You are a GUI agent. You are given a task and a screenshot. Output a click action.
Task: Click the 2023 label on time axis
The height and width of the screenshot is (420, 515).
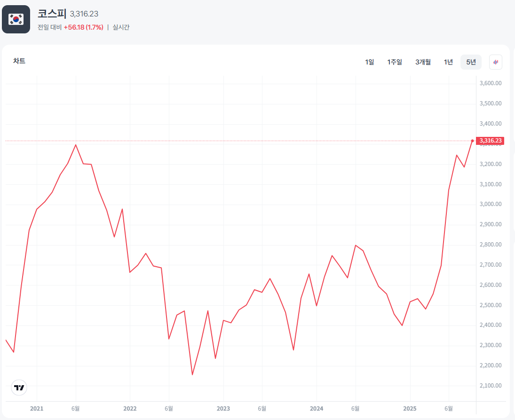click(223, 409)
